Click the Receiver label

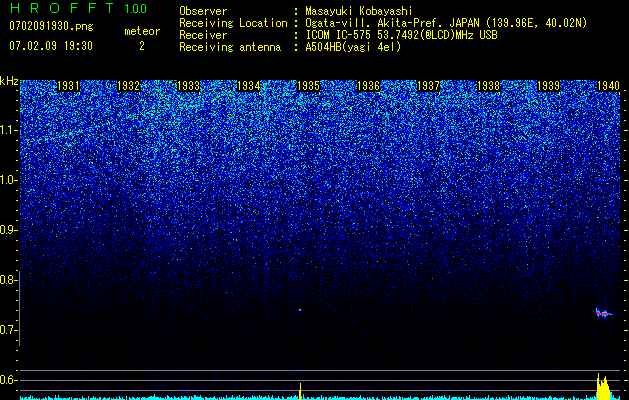point(203,35)
